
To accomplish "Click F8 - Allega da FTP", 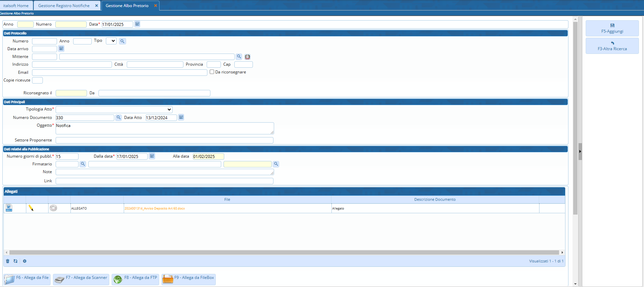I will [135, 279].
